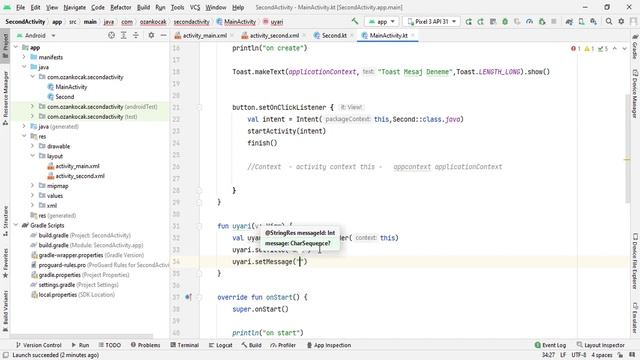Screen dimensions: 640x360
Task: Open the Pixel 3 API 31 device dropdown
Action: 431,22
